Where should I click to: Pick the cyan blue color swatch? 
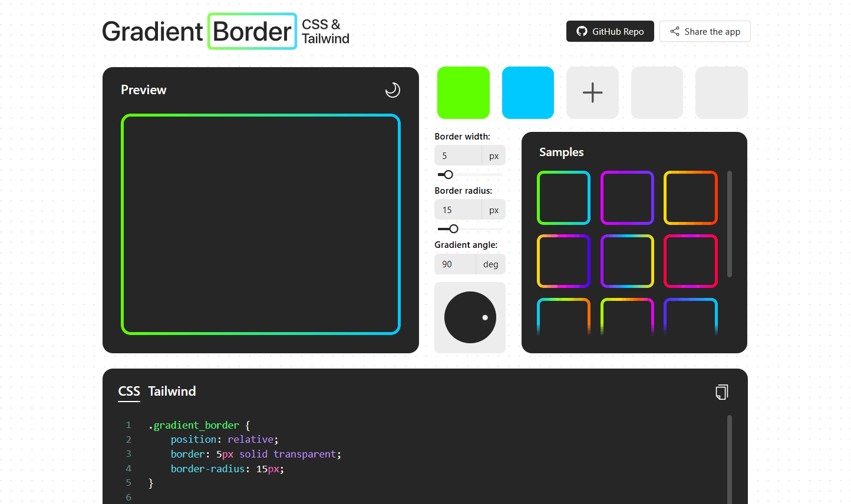pos(527,92)
